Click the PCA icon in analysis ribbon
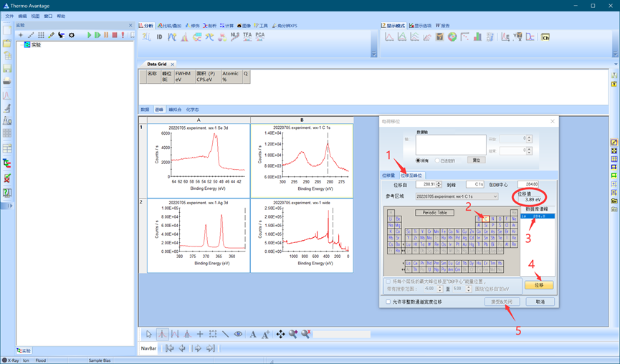 tap(259, 35)
